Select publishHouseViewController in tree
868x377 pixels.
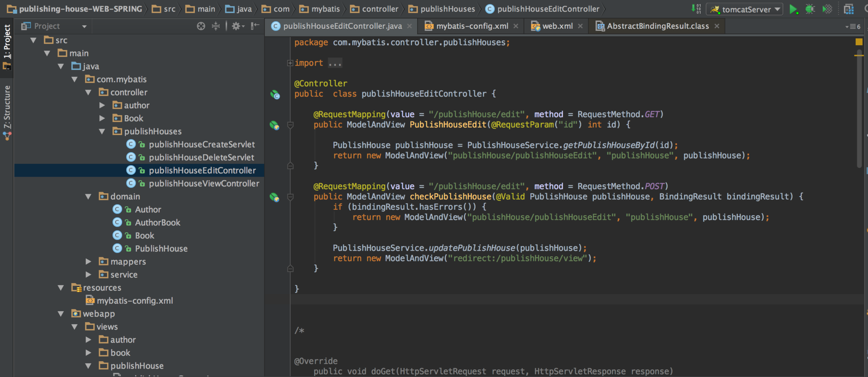click(x=204, y=183)
